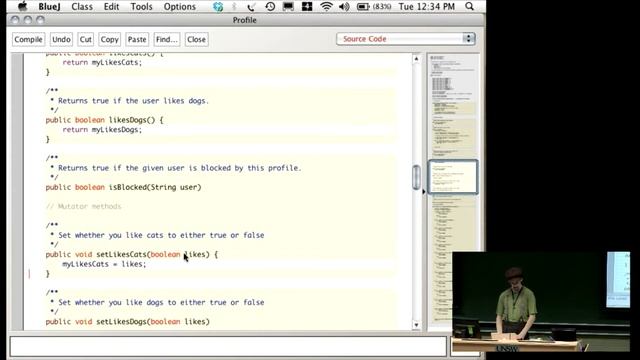
Task: Click the lecturer video inset
Action: coord(541,302)
